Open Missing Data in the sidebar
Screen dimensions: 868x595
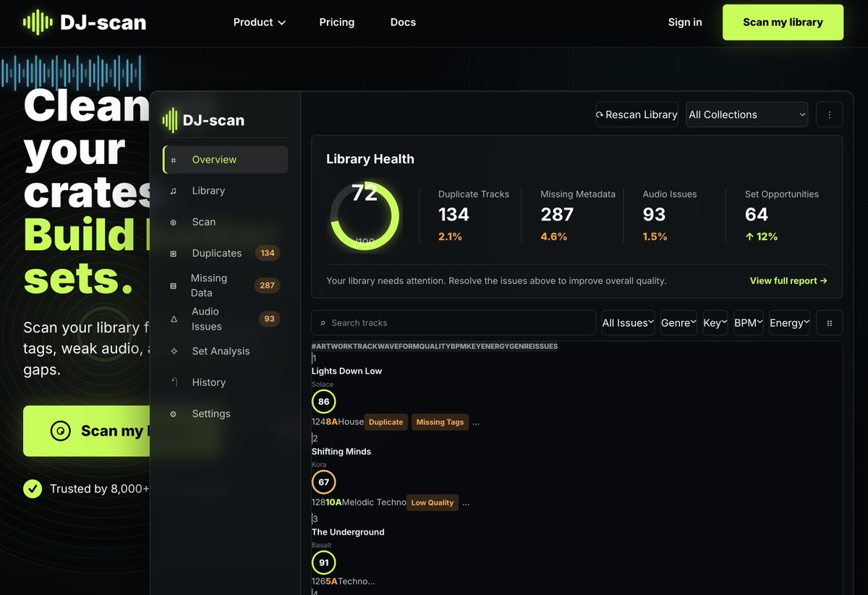point(225,286)
